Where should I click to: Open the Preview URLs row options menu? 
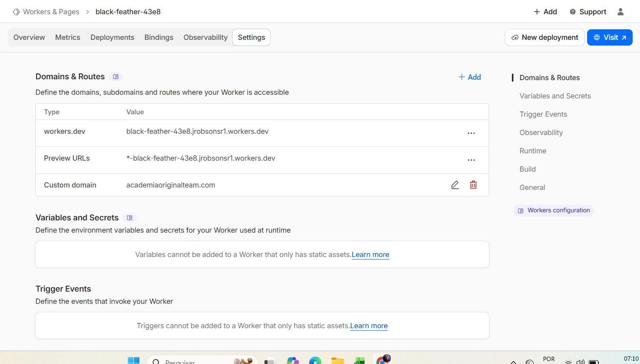tap(471, 160)
